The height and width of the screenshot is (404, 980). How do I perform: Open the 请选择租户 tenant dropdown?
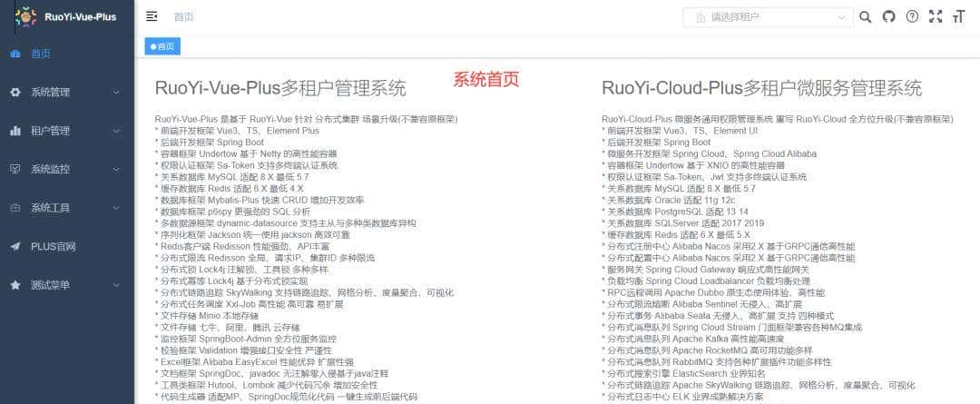[x=769, y=17]
